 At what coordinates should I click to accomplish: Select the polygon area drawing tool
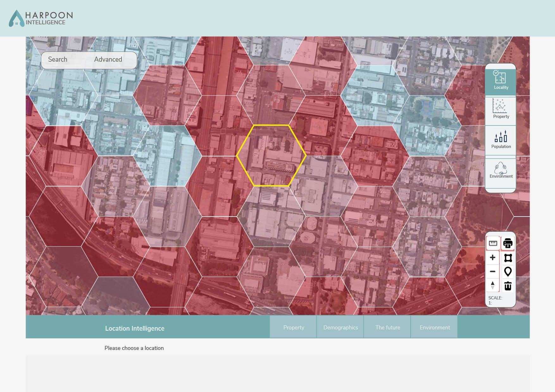coord(508,258)
